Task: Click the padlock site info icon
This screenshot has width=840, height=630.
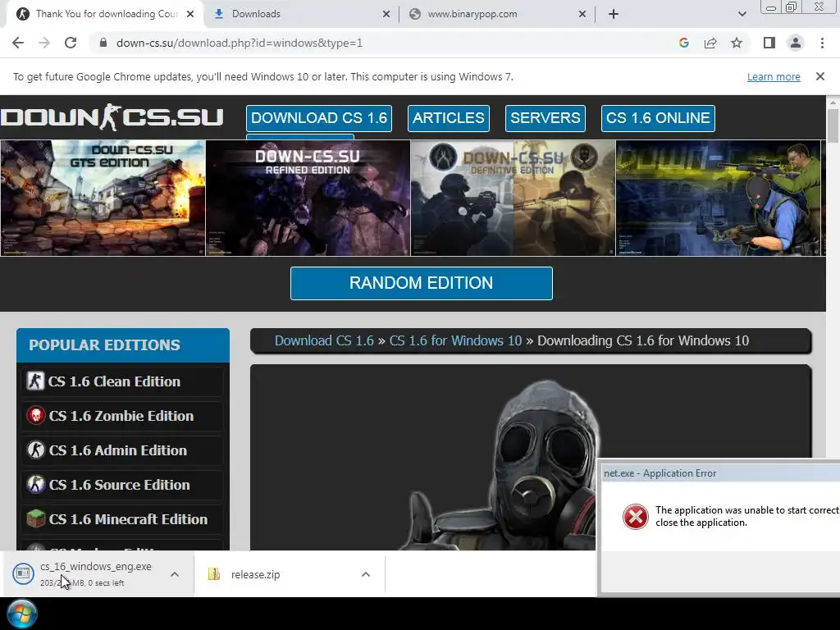Action: coord(103,43)
